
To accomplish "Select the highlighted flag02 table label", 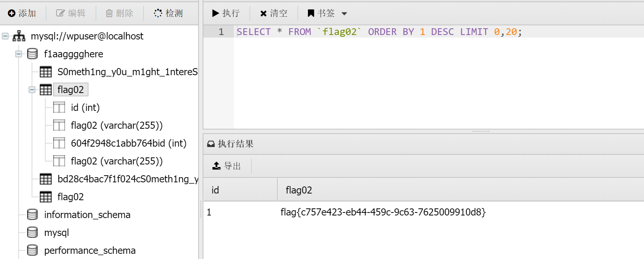I will click(x=71, y=90).
